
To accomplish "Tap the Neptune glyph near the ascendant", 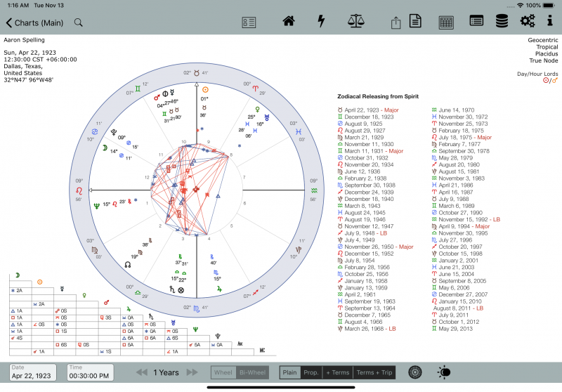I will coord(96,206).
